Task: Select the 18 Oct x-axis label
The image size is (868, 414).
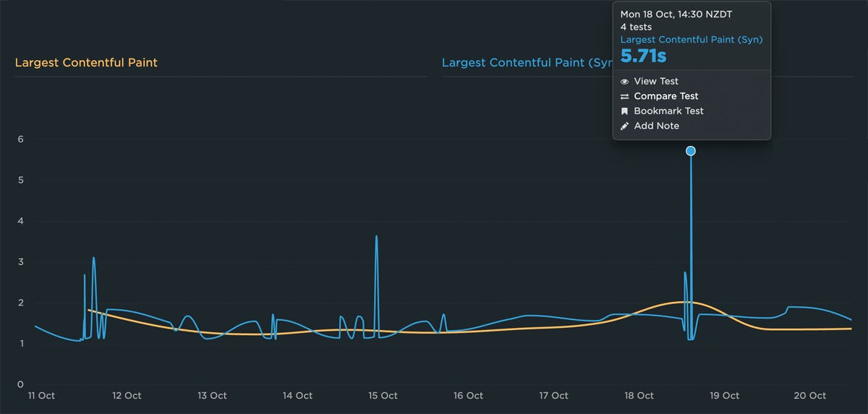Action: (x=639, y=396)
